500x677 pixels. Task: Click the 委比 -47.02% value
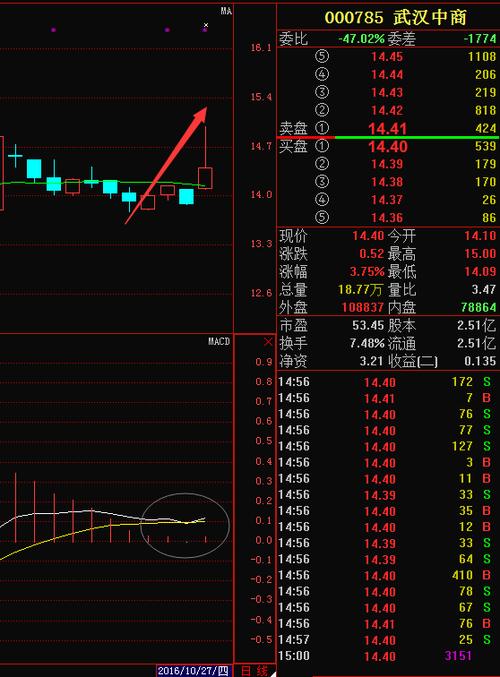(361, 39)
